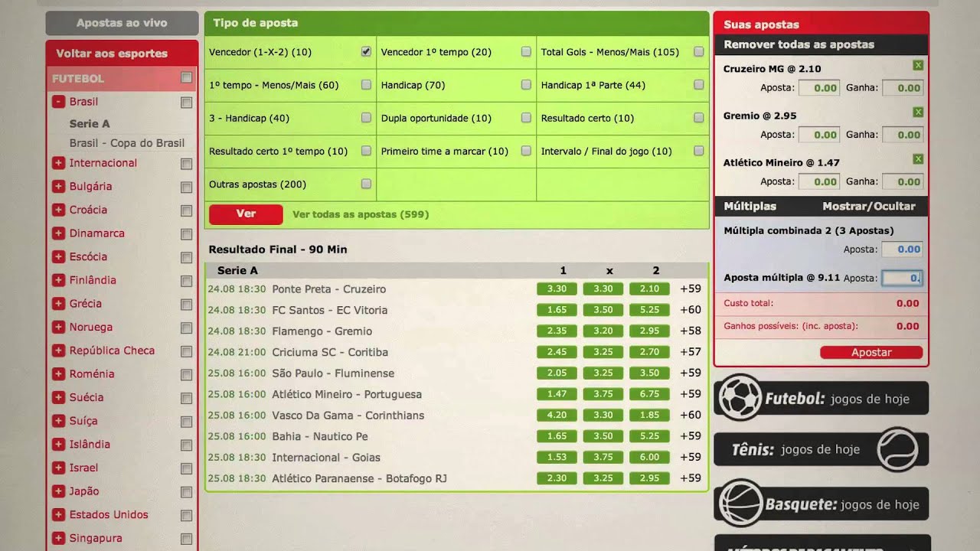Open Ver todas as apostas (599)
980x551 pixels.
click(x=361, y=214)
